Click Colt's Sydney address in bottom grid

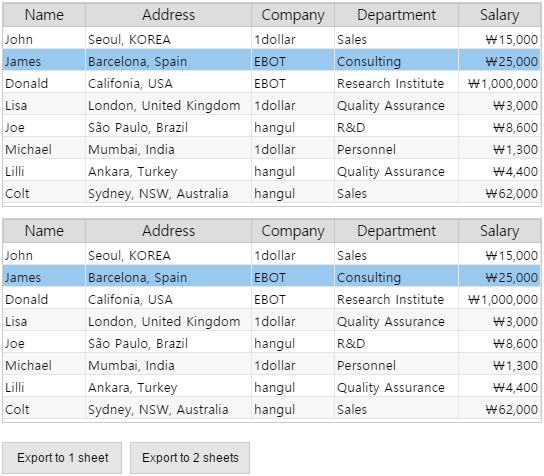point(169,409)
